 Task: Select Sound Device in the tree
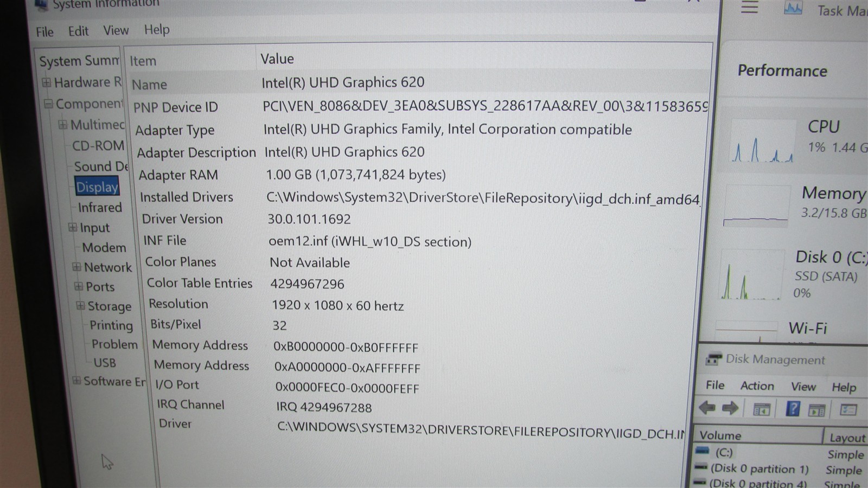click(x=101, y=166)
